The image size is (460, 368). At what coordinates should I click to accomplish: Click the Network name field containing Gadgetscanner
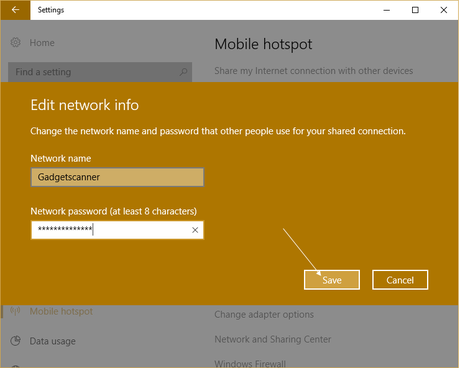pos(117,177)
